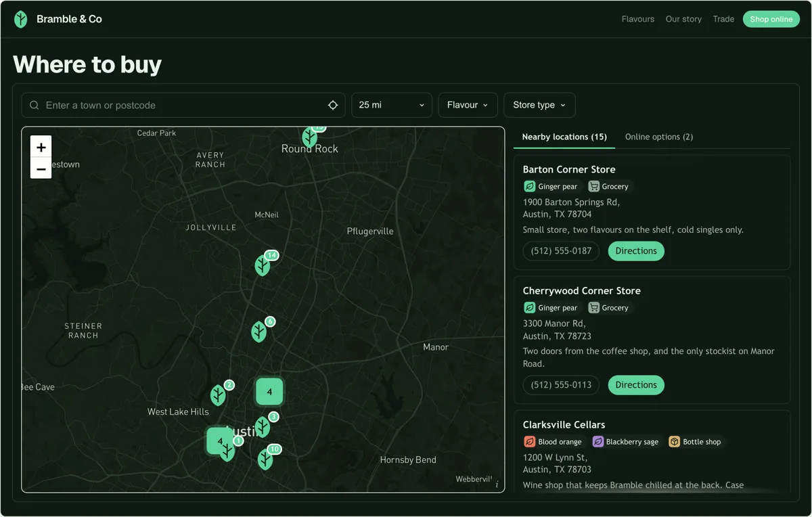
Task: Select leaf map marker number 14
Action: click(263, 265)
